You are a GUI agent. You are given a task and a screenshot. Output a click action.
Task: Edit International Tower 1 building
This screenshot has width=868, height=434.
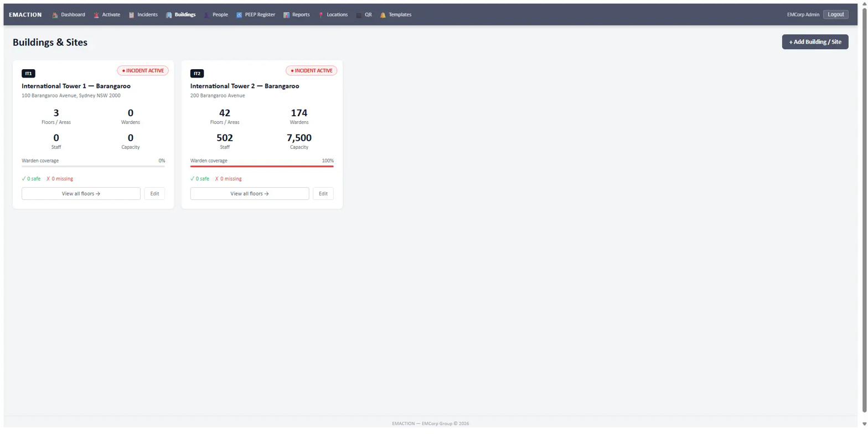tap(154, 194)
